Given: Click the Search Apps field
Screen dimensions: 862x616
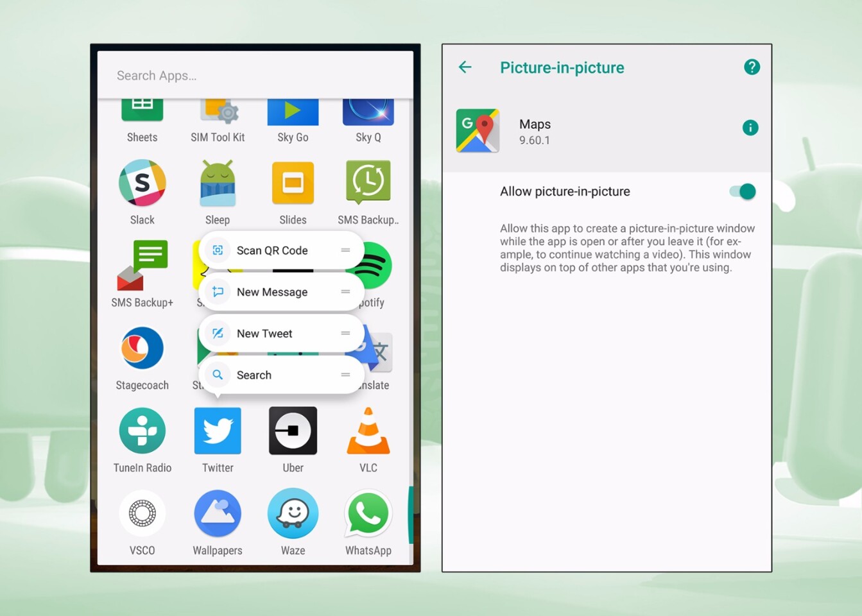Looking at the screenshot, I should tap(255, 75).
